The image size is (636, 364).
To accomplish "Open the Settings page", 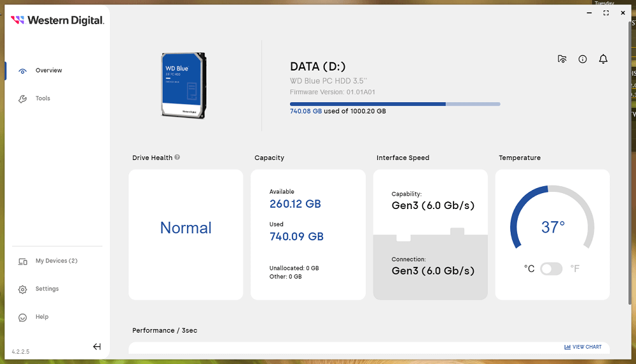I will (47, 288).
